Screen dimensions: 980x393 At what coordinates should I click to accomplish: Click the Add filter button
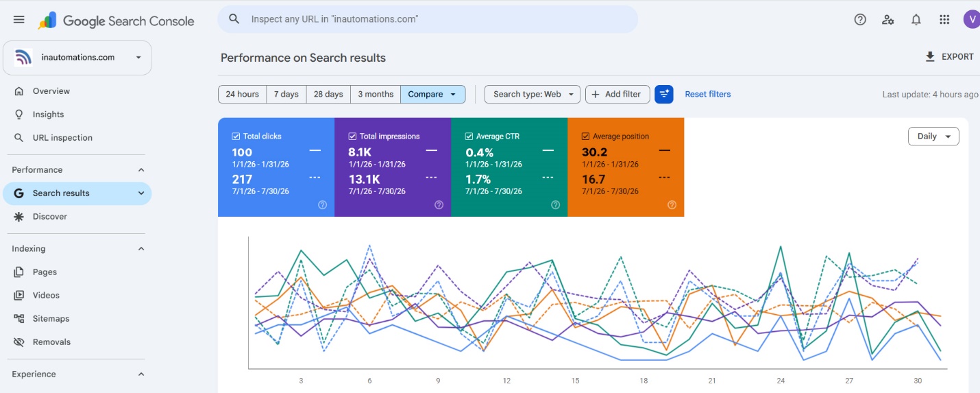pos(617,94)
